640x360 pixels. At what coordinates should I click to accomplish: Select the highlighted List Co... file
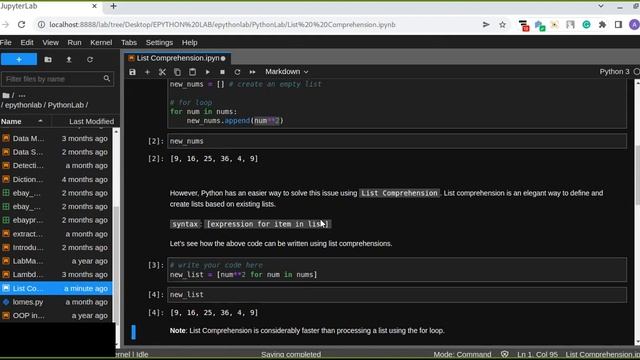pyautogui.click(x=56, y=288)
